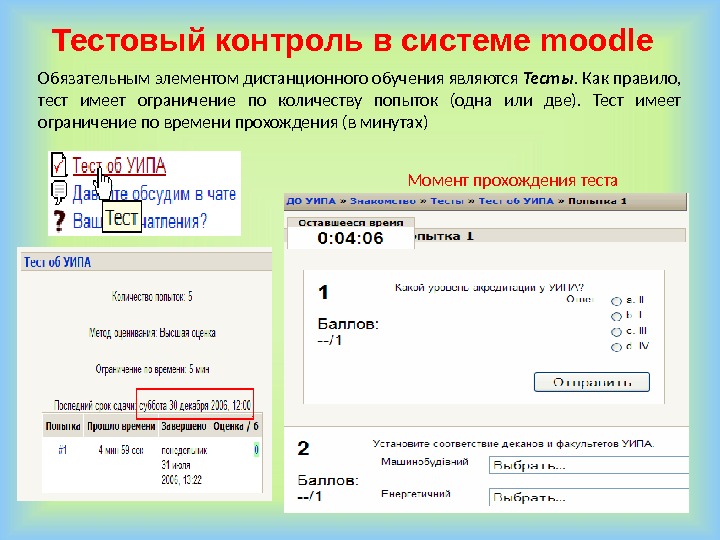Click 'Знакомство' breadcrumb link

382,201
